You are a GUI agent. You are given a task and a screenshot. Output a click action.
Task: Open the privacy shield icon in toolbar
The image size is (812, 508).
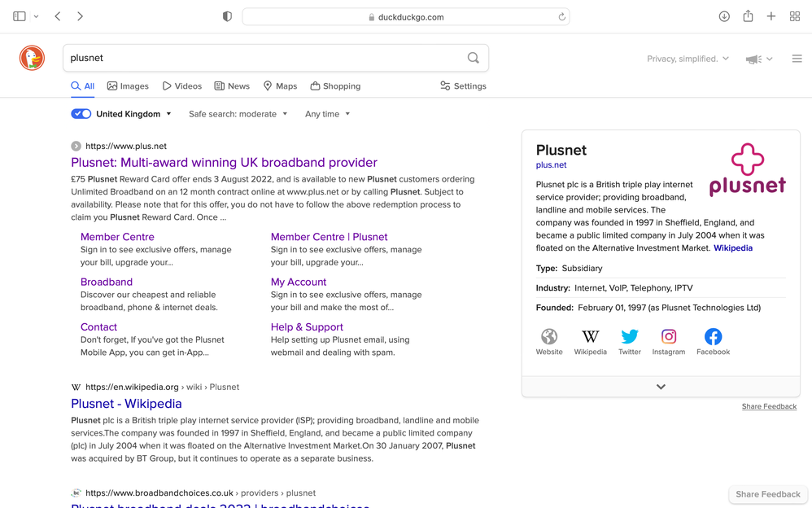[x=227, y=15]
